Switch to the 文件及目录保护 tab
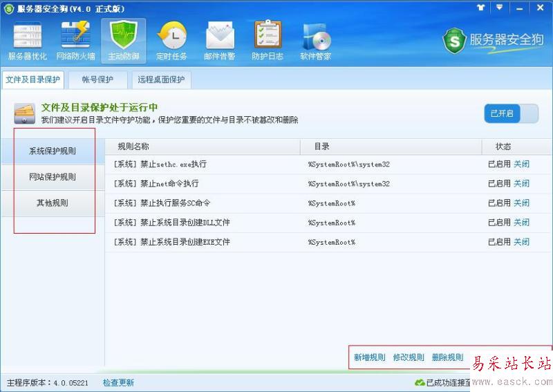The image size is (553, 392). click(32, 80)
